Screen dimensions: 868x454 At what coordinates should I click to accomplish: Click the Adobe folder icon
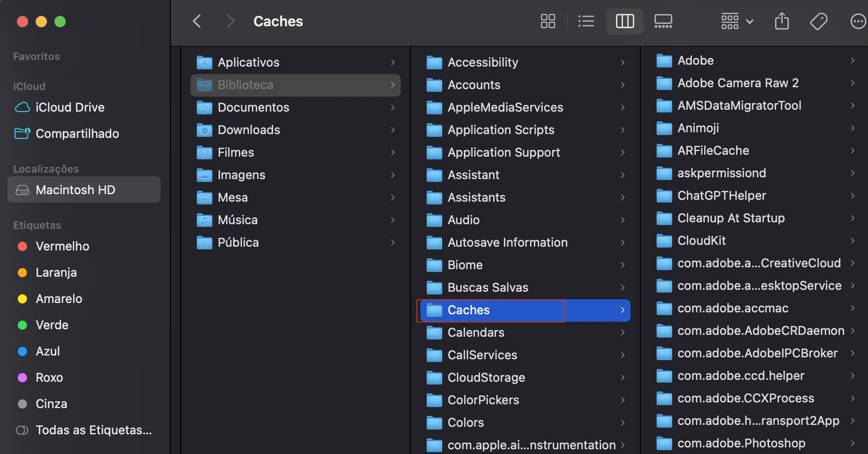[x=664, y=61]
